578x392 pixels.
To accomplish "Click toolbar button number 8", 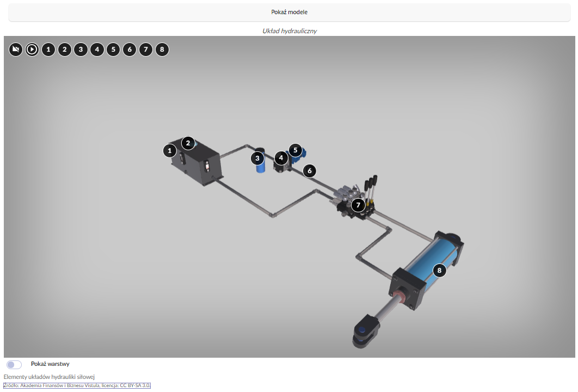I will tap(162, 50).
